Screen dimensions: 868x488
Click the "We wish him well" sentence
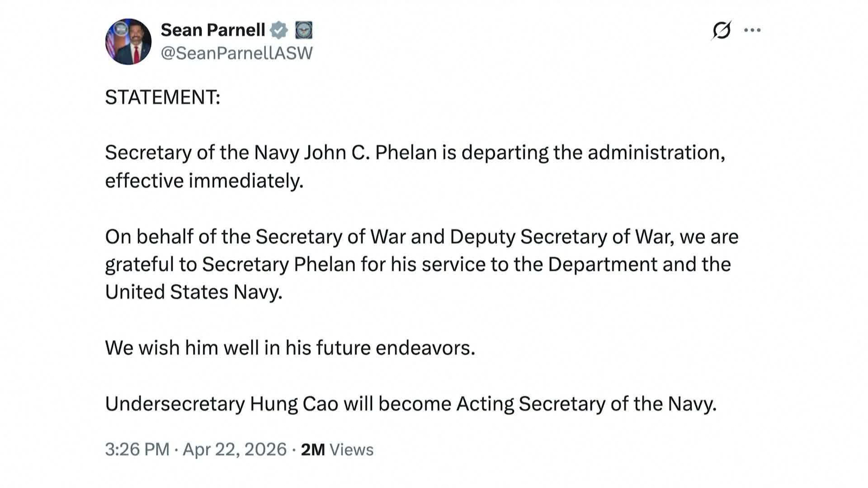click(290, 348)
